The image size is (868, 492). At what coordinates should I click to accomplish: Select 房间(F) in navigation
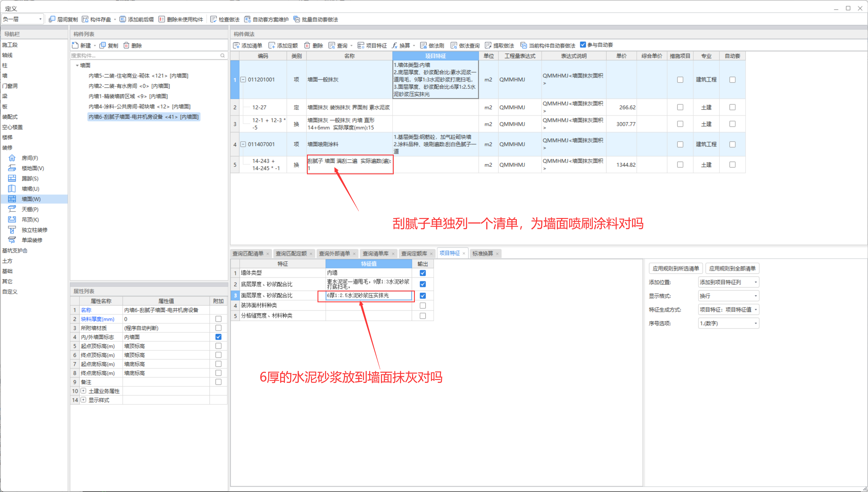(30, 158)
